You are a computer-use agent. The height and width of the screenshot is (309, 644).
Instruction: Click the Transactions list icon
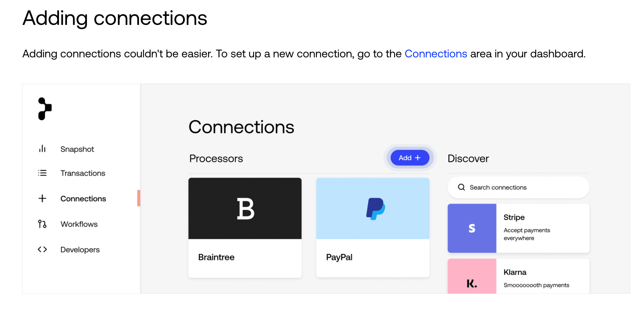[x=42, y=173]
